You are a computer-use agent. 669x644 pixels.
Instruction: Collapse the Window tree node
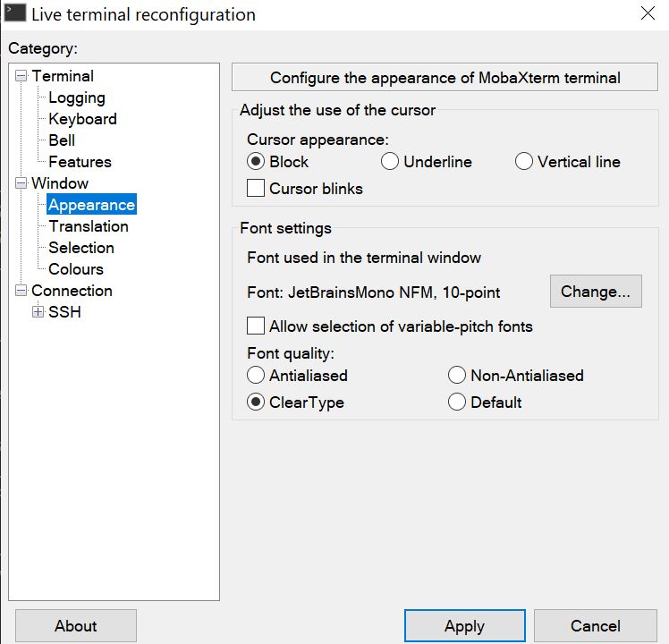point(21,183)
